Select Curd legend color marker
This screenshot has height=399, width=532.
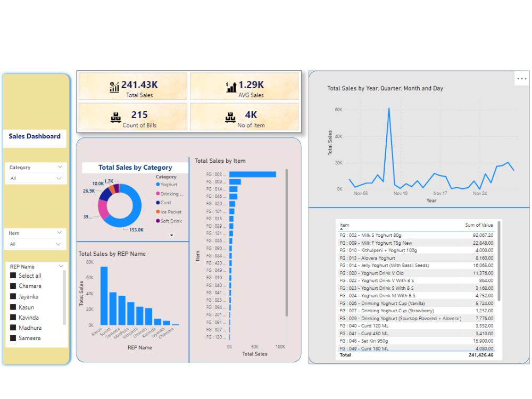(158, 203)
